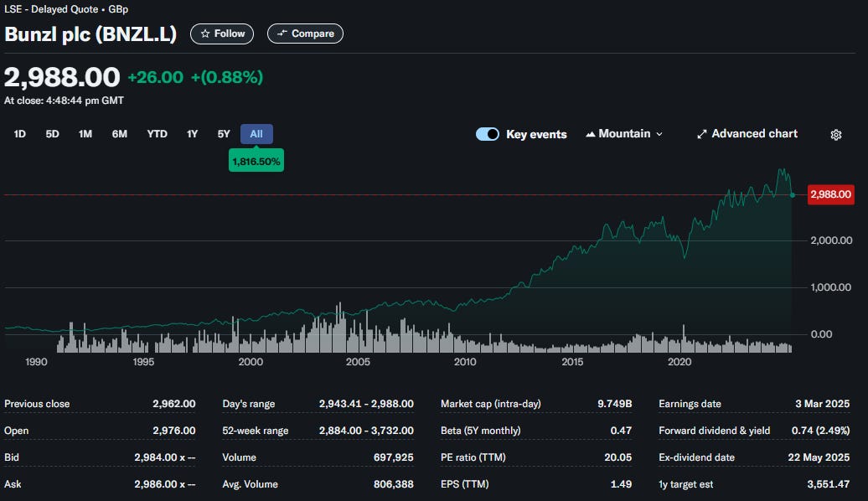Image resolution: width=868 pixels, height=501 pixels.
Task: Click the 1y target est label
Action: pos(686,484)
